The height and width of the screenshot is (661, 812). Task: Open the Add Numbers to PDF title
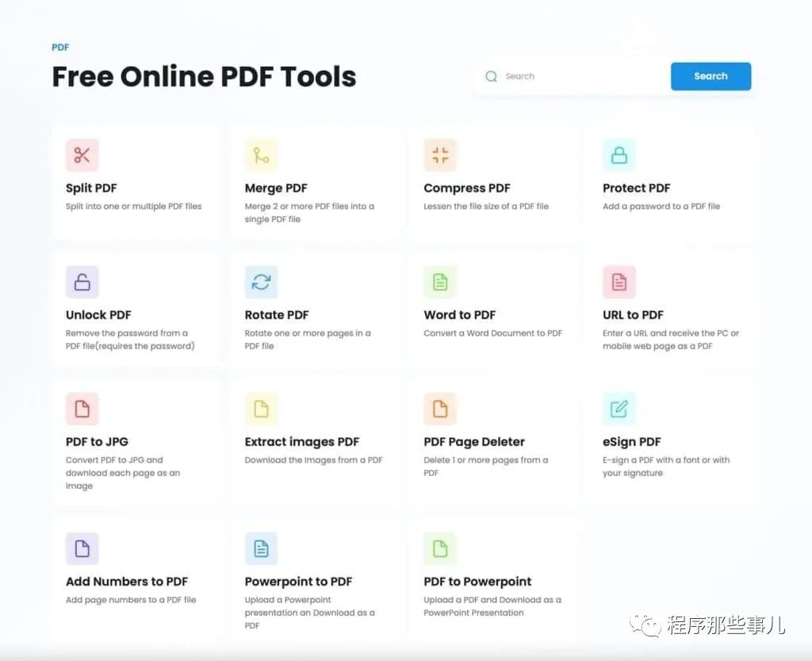127,582
